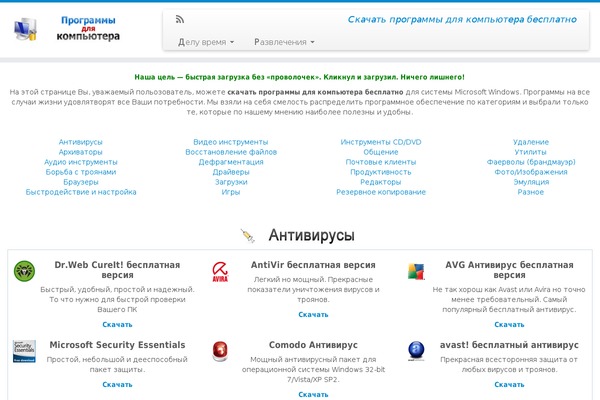
Task: Open the Разное category link
Action: click(531, 192)
